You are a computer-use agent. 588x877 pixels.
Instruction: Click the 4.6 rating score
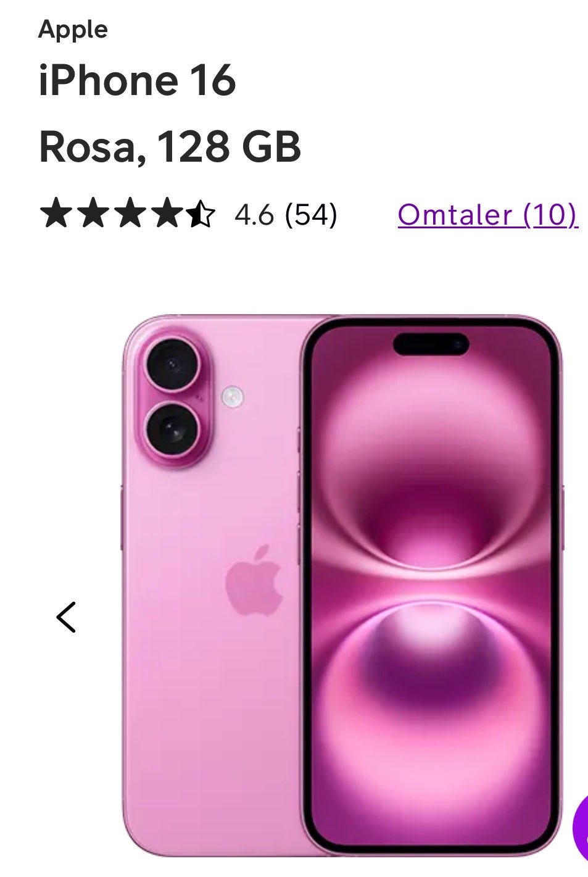coord(254,215)
